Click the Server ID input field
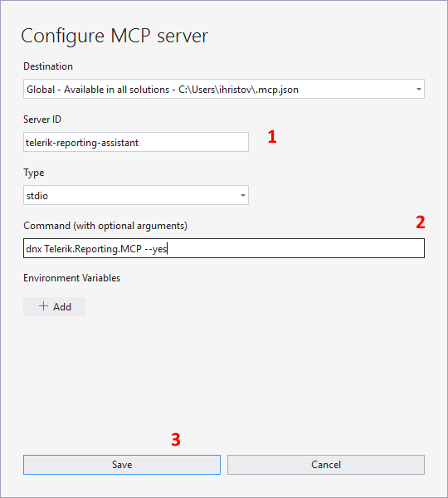This screenshot has width=448, height=498. (x=136, y=142)
